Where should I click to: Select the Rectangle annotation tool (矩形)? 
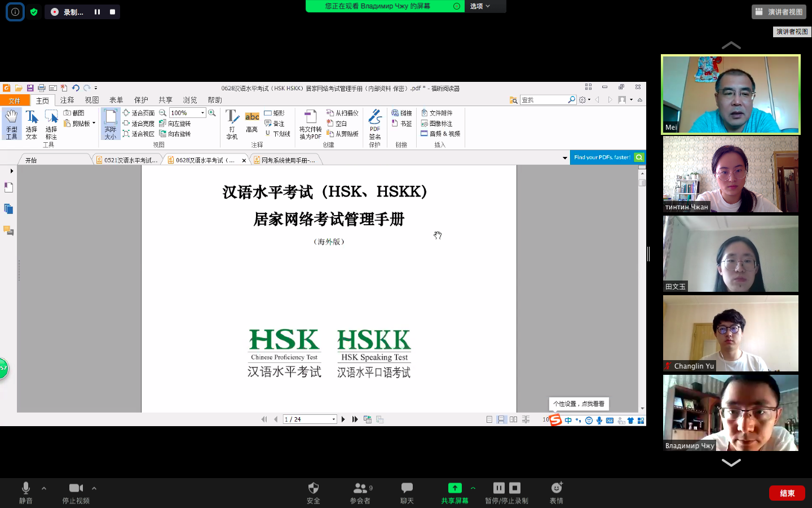tap(275, 113)
